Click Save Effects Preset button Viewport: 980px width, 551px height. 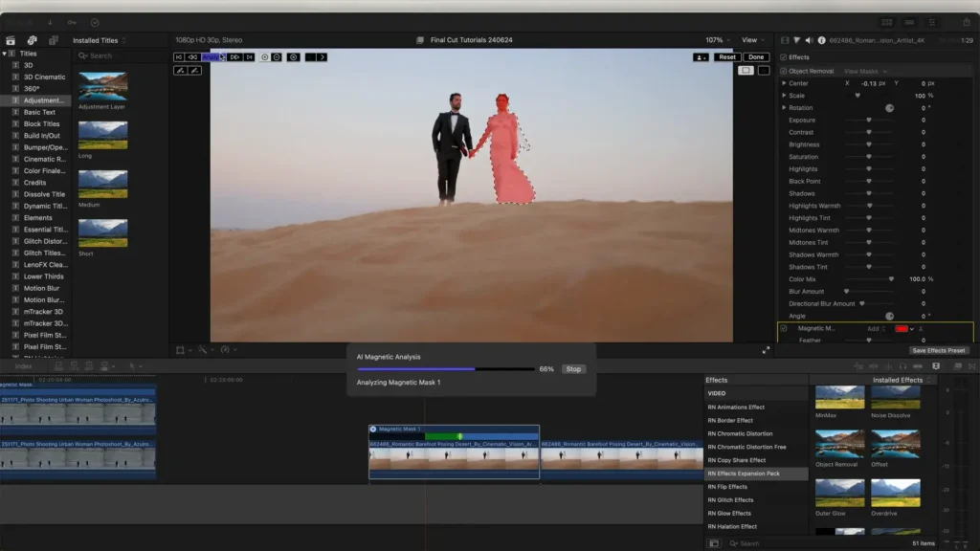click(x=938, y=350)
